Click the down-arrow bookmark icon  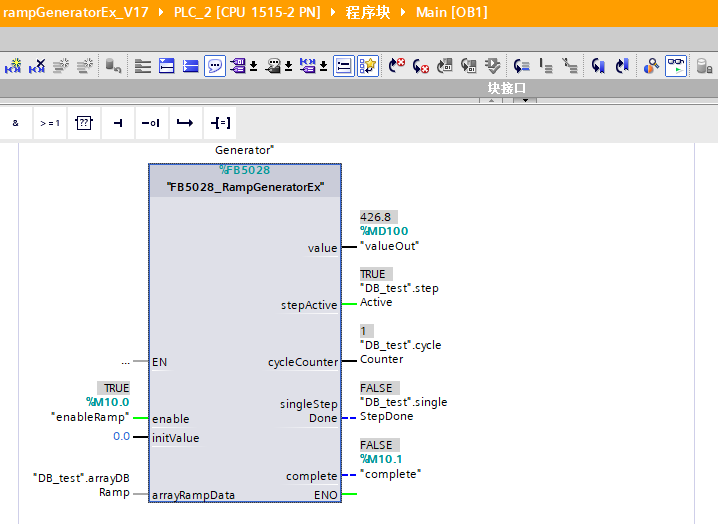[598, 66]
